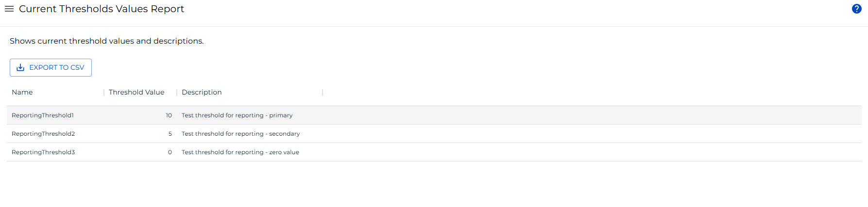Click the "reporting - primary" description cell

click(x=237, y=115)
